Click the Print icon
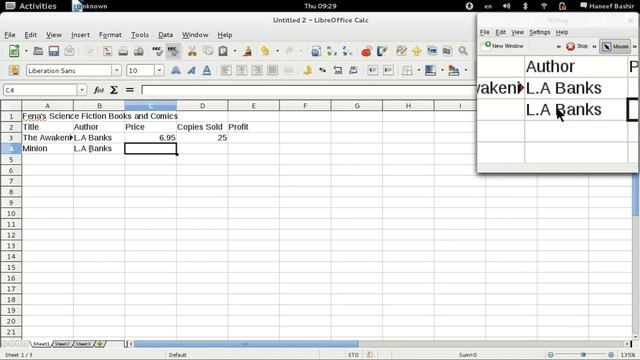The image size is (640, 360). click(123, 51)
